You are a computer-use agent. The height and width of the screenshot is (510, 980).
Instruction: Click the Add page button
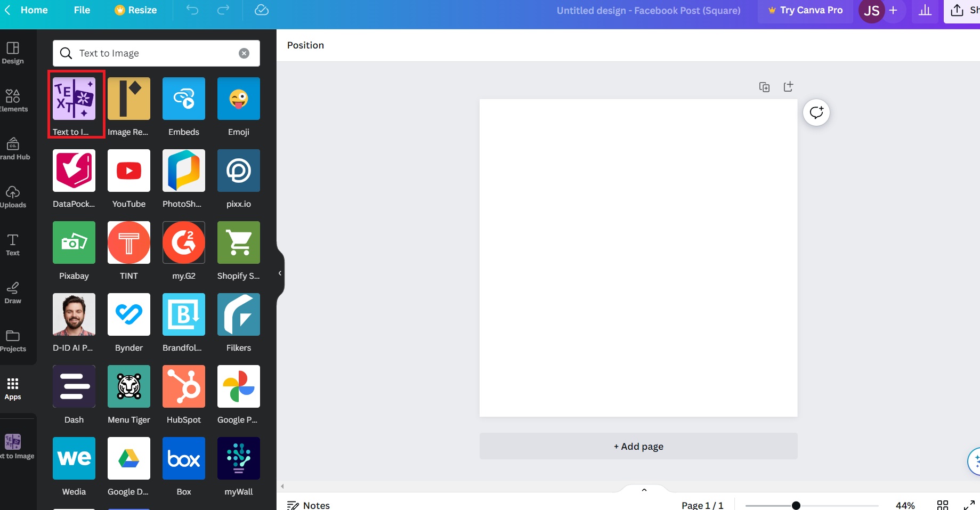point(638,446)
